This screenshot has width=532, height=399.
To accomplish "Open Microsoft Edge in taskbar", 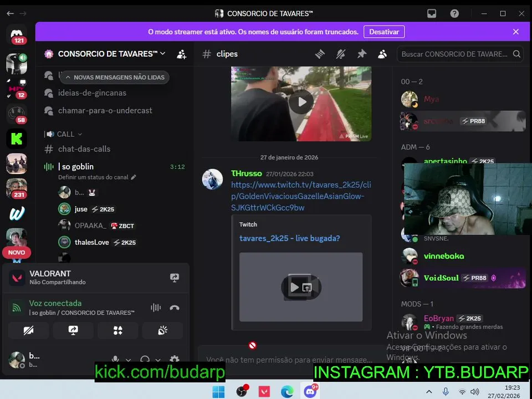I will pyautogui.click(x=287, y=392).
